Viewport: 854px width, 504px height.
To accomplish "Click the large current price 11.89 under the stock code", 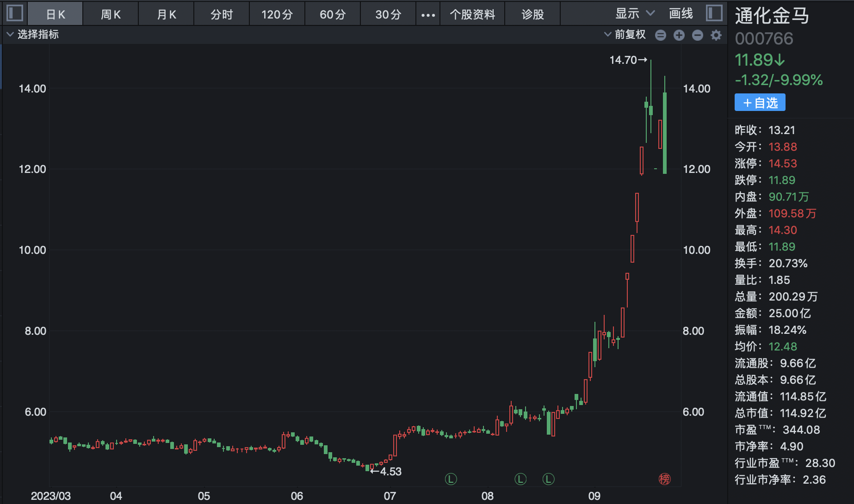I will click(x=760, y=60).
